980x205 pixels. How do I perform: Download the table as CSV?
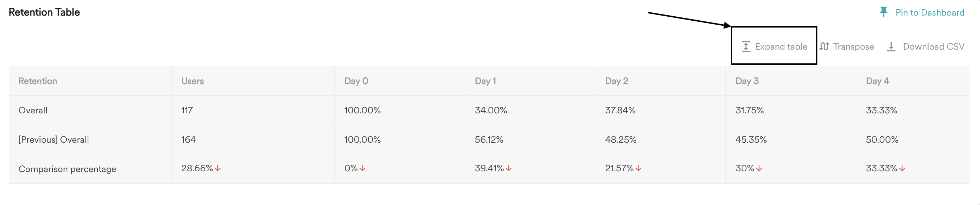point(925,46)
